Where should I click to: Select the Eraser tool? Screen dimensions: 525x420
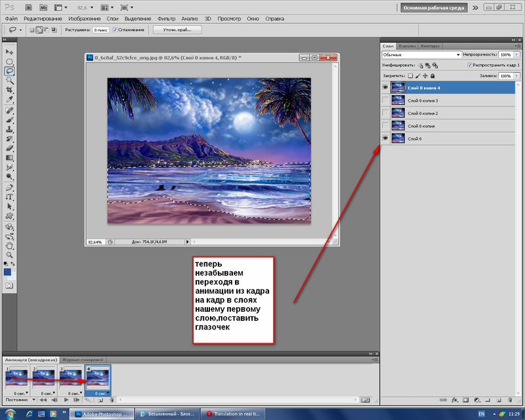coord(9,148)
